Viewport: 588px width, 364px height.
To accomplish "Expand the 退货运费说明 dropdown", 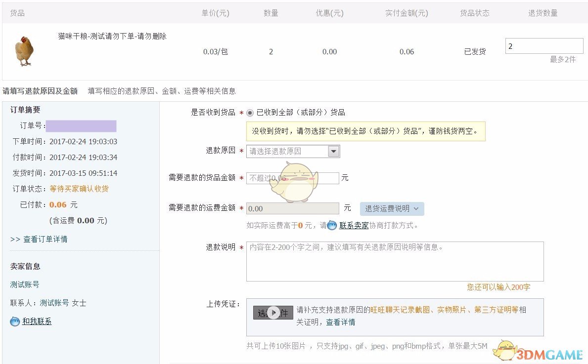I will [x=392, y=208].
